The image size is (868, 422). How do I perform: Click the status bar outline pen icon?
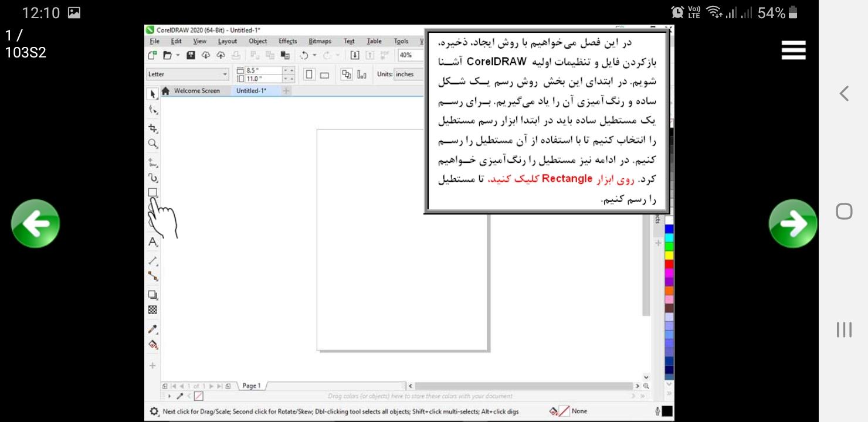(657, 411)
